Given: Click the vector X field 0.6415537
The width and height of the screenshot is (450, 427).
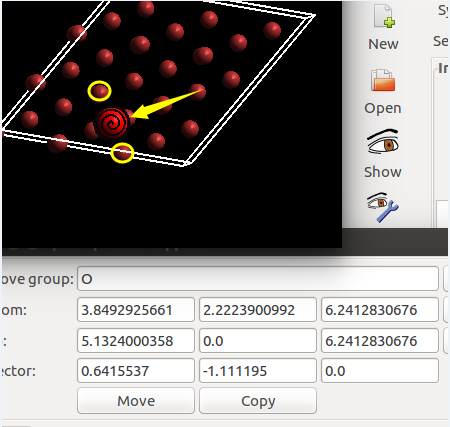Looking at the screenshot, I should coord(136,371).
